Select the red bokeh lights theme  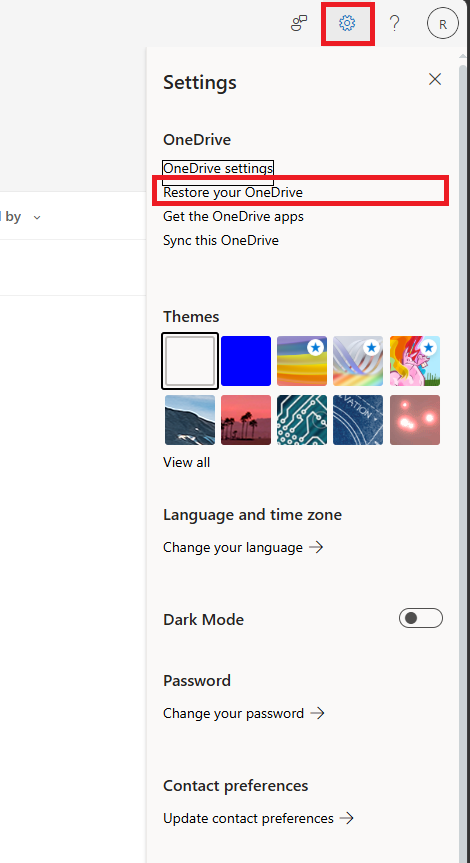point(415,420)
